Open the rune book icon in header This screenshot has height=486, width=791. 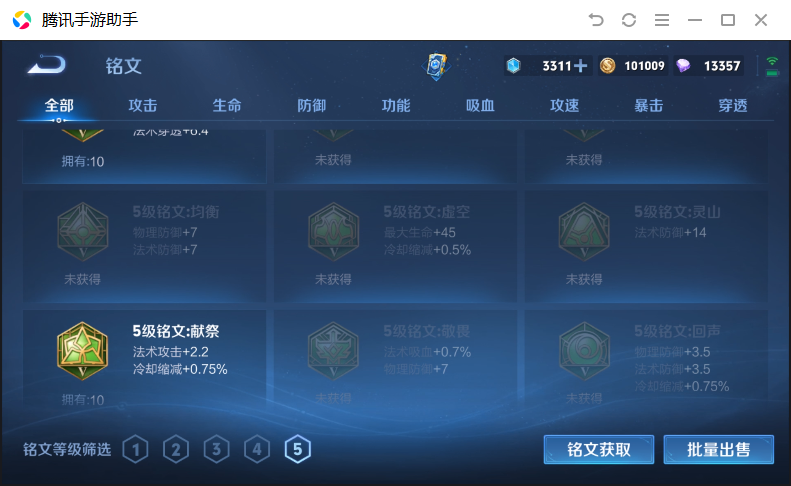pyautogui.click(x=435, y=66)
